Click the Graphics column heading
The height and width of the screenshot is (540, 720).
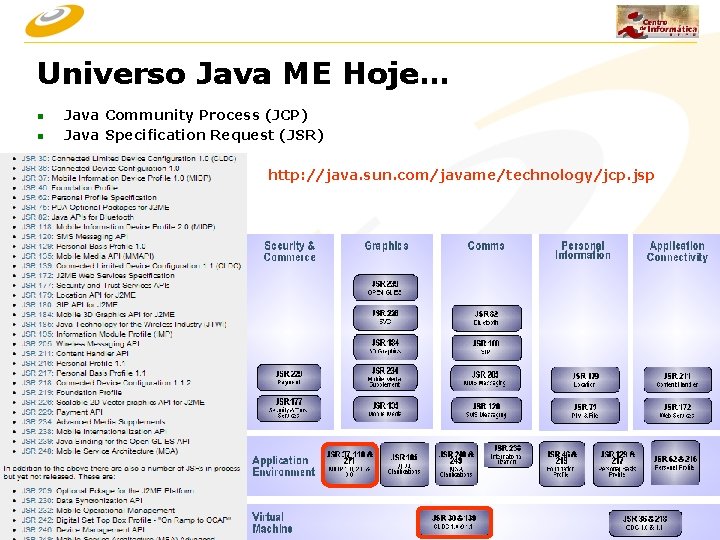click(387, 246)
